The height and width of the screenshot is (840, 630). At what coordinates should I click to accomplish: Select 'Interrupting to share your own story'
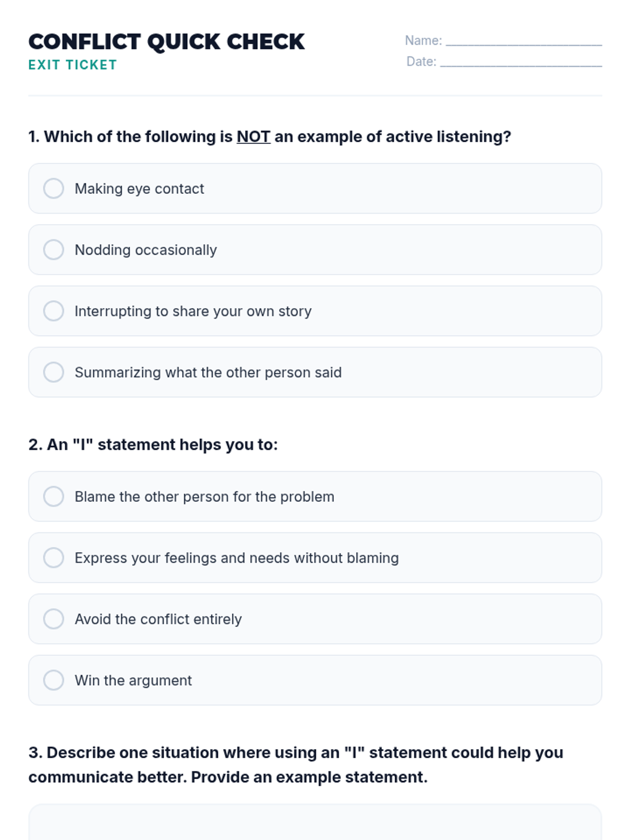click(x=54, y=311)
